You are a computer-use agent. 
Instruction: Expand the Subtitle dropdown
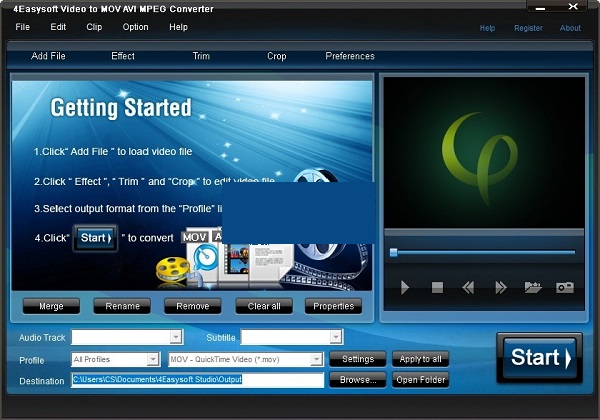[336, 337]
